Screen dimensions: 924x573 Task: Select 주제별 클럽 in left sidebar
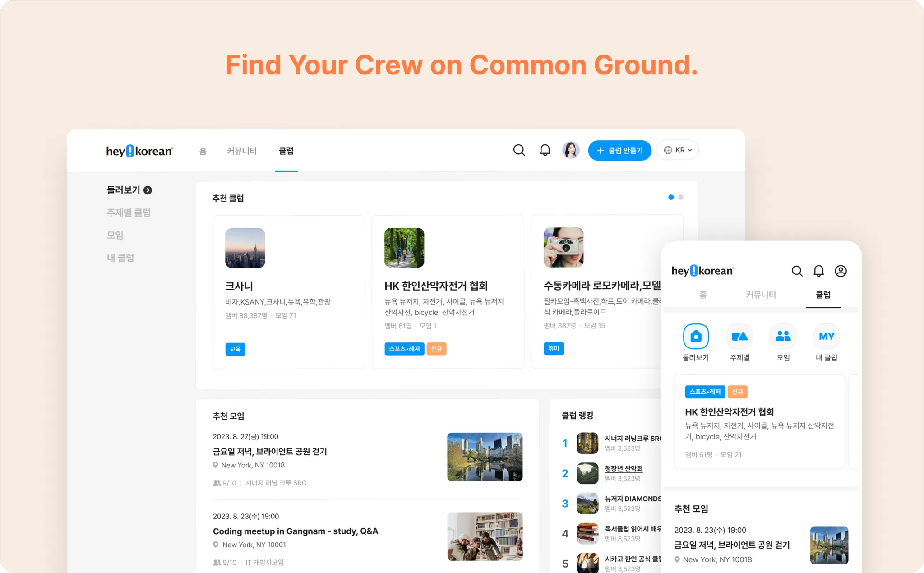tap(129, 213)
